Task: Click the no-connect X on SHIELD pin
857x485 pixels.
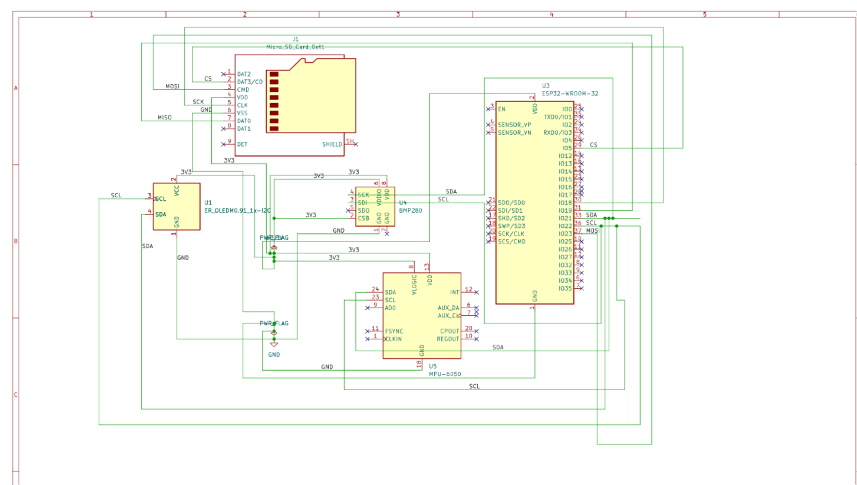Action: [x=356, y=144]
